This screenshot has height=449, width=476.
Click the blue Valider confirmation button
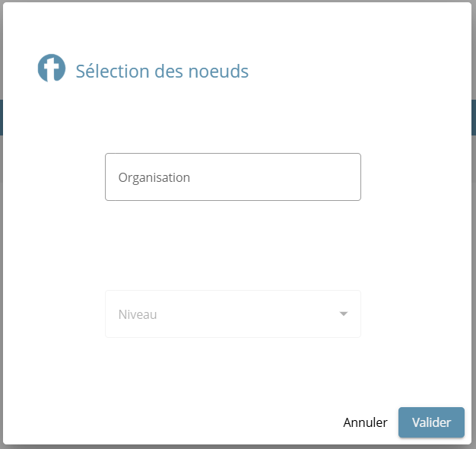pos(431,422)
